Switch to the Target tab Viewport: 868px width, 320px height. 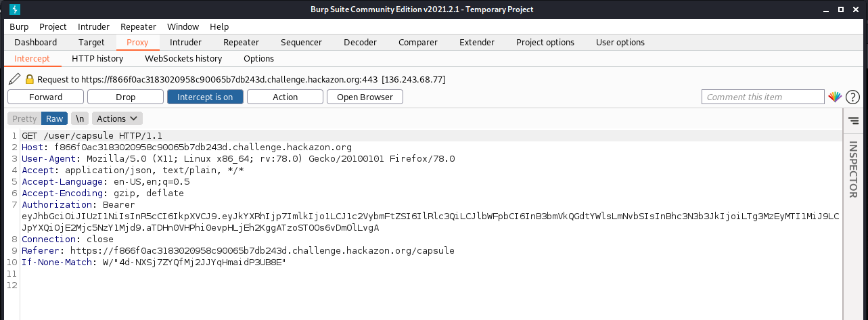[x=91, y=42]
